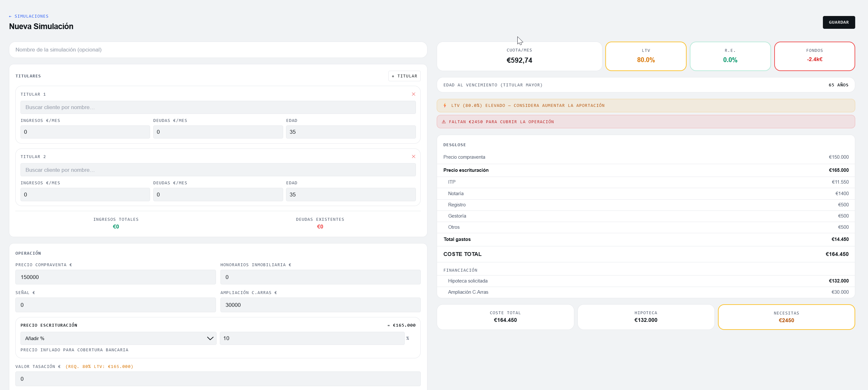Screen dimensions: 868x390
Task: Click the Hipoteca solicitada €132.000 row
Action: click(x=646, y=281)
